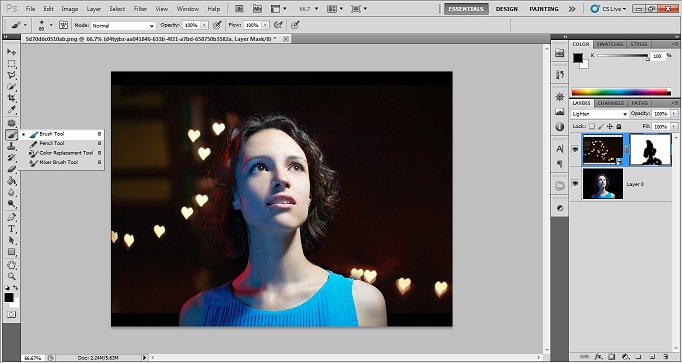Screen dimensions: 682x363
Task: Open the Filter menu
Action: [x=140, y=8]
